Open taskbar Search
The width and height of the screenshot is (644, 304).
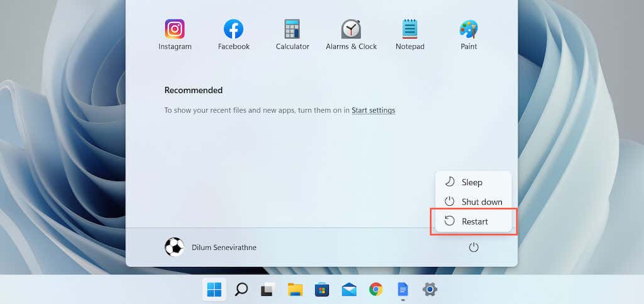click(241, 290)
